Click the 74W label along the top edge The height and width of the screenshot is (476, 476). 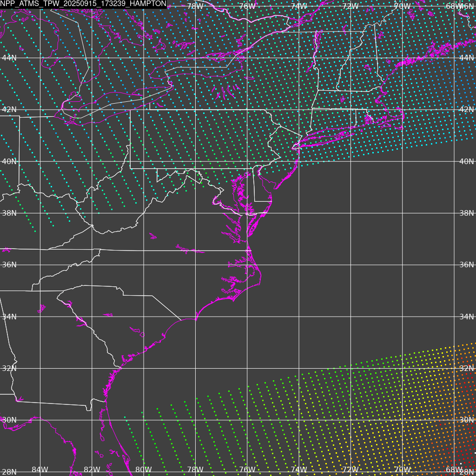[299, 6]
